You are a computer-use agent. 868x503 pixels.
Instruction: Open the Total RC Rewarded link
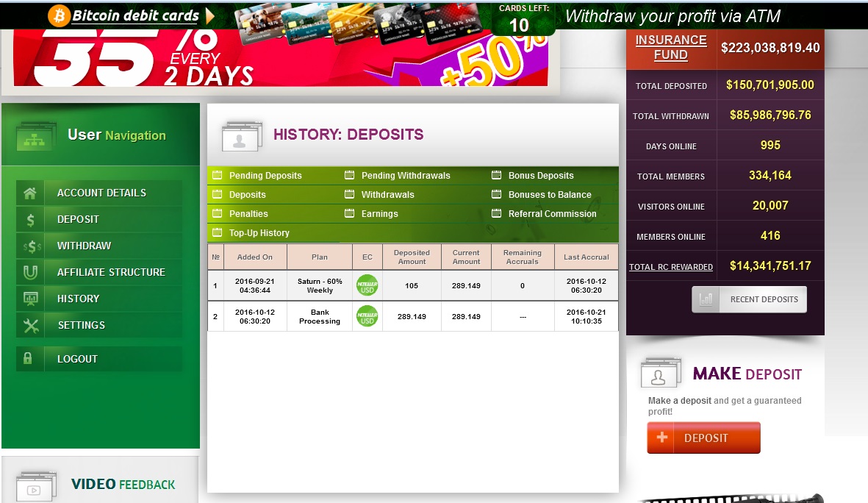click(x=671, y=267)
